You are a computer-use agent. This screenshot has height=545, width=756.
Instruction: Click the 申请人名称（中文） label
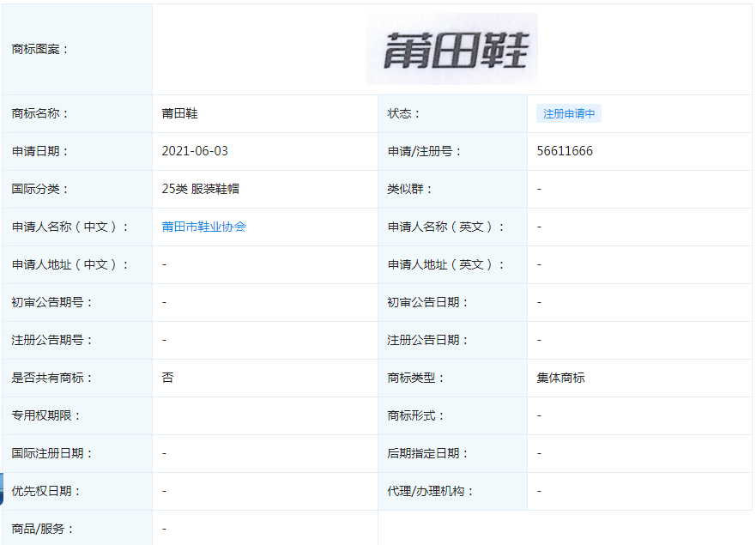(x=70, y=227)
